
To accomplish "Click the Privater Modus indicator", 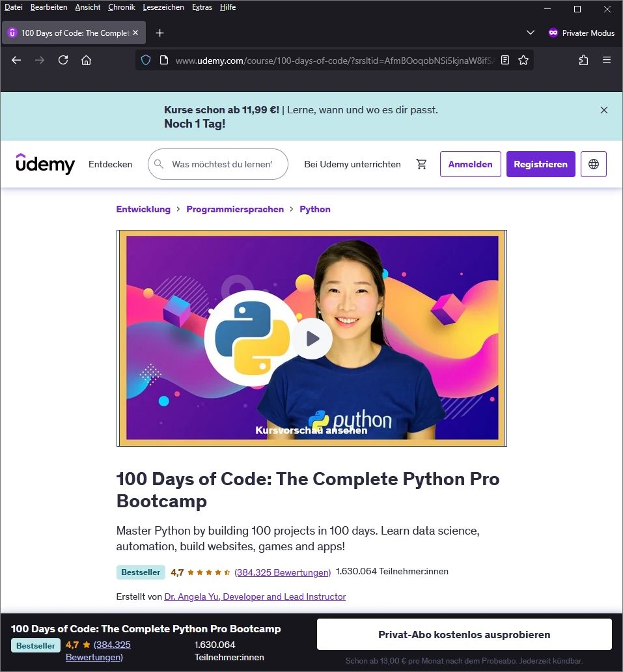I will pyautogui.click(x=581, y=33).
